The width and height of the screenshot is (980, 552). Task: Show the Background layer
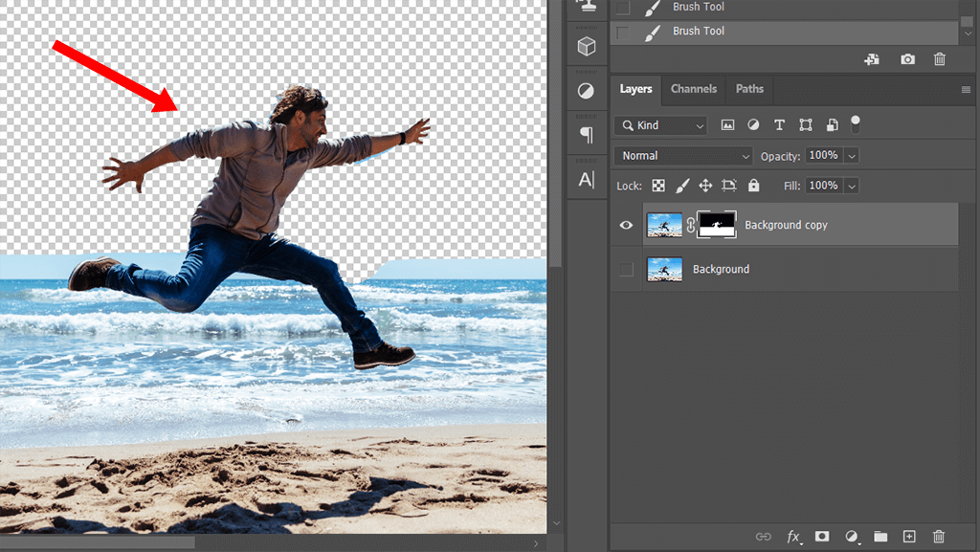(626, 269)
